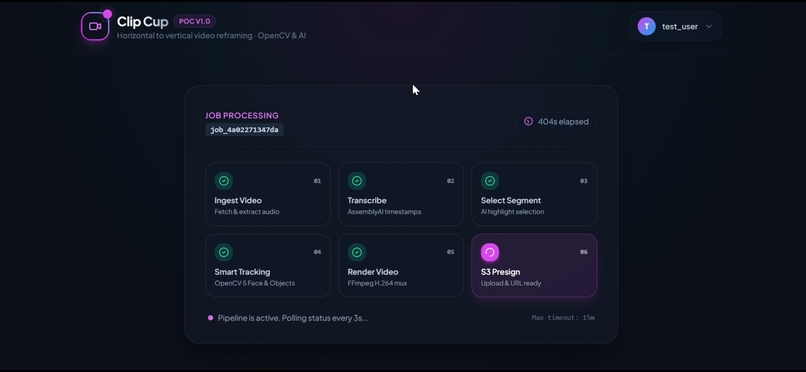Click the green checkmark on Select Segment
806x372 pixels.
pos(490,181)
